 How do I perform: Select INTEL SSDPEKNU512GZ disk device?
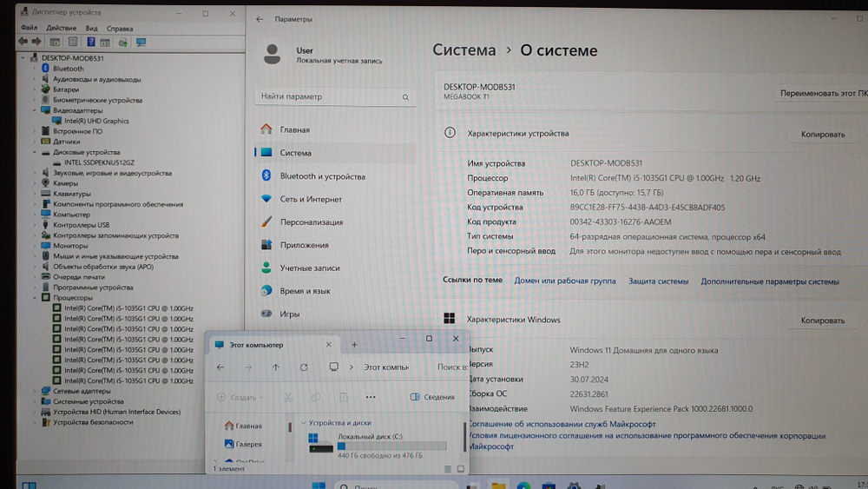tap(99, 162)
